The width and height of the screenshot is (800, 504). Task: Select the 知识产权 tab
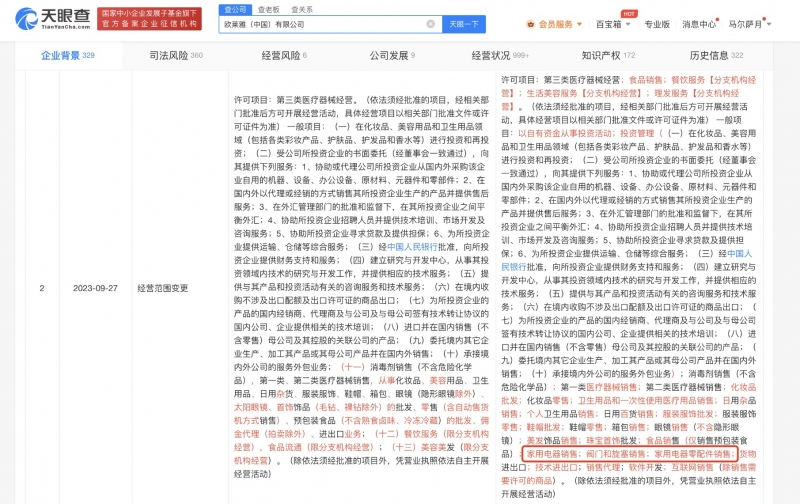(x=608, y=56)
